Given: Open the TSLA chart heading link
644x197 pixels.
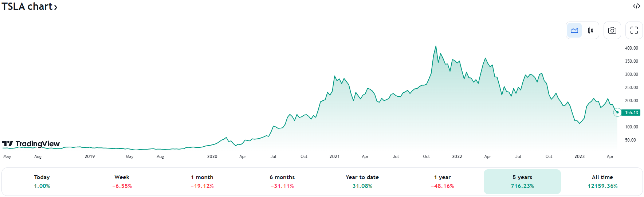Looking at the screenshot, I should (27, 7).
